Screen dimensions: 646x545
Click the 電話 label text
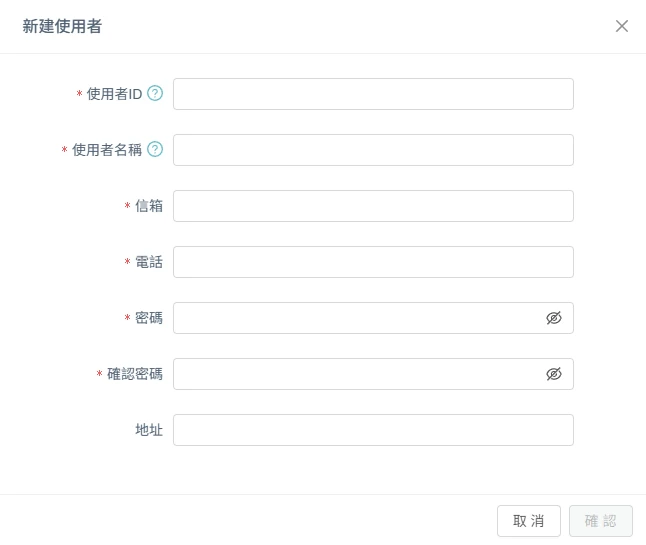click(x=149, y=262)
